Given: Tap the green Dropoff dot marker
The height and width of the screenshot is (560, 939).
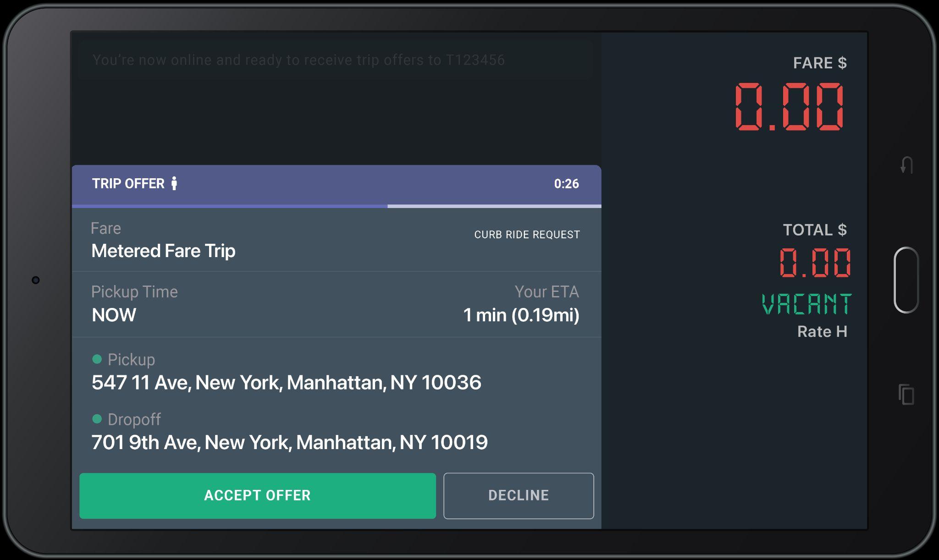Looking at the screenshot, I should pyautogui.click(x=97, y=419).
